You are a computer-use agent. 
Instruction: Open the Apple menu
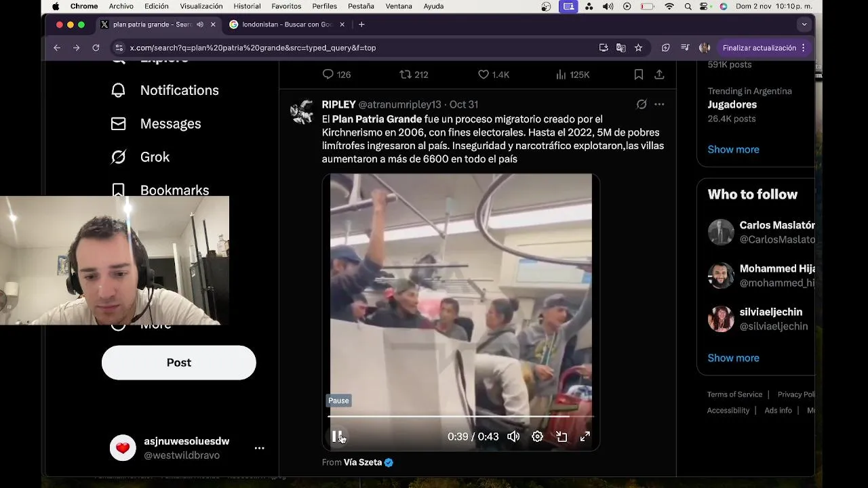[x=55, y=6]
